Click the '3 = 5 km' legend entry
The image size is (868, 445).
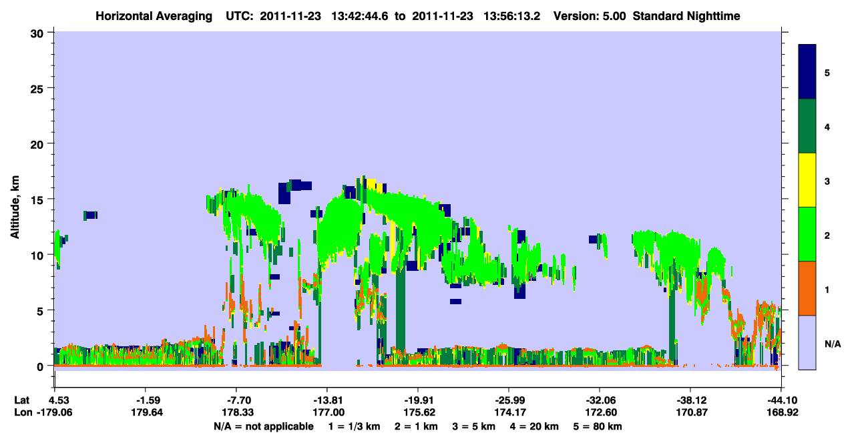point(475,426)
